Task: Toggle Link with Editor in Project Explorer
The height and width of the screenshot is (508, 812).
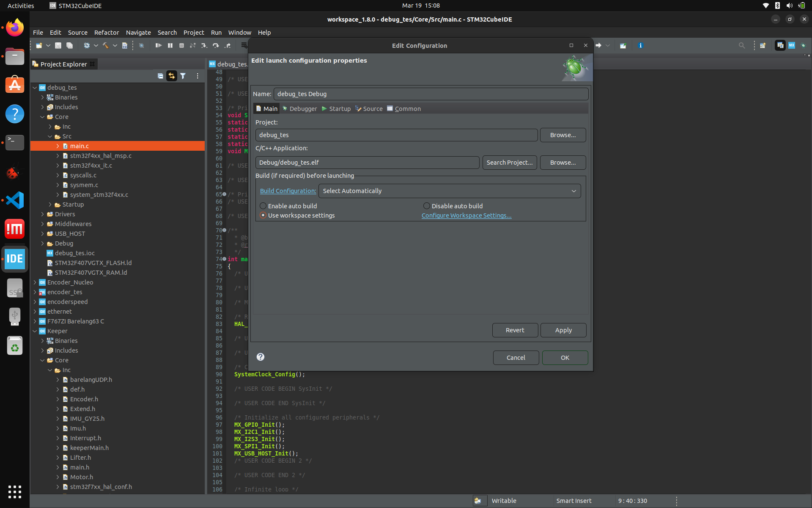Action: coord(172,76)
